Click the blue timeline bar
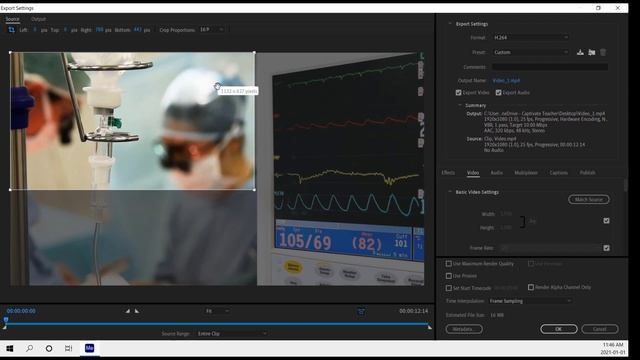 pos(217,324)
